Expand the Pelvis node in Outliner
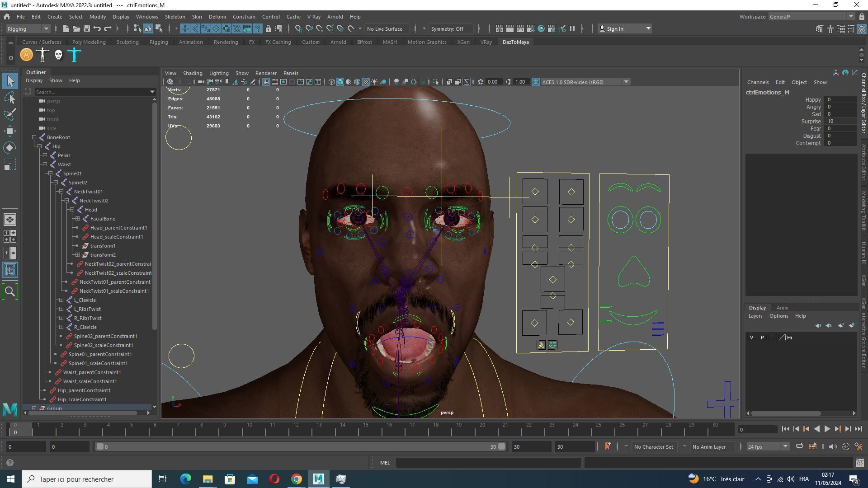Viewport: 868px width, 488px height. click(45, 155)
